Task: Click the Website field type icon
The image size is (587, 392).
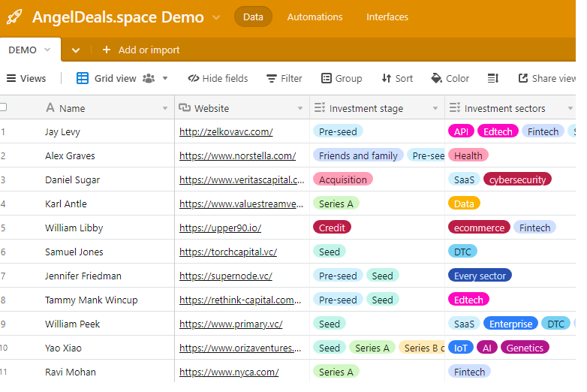Action: [185, 108]
